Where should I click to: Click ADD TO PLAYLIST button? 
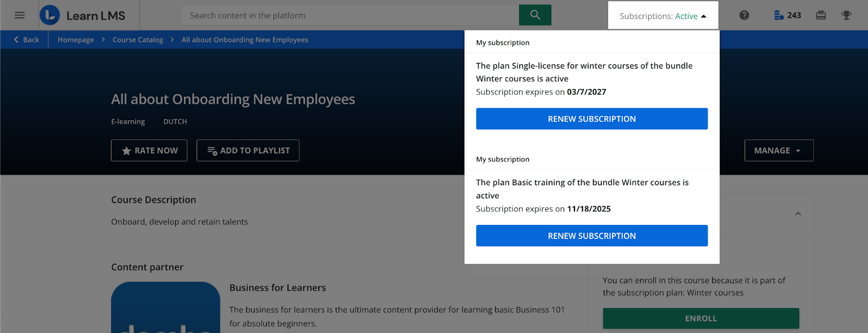[248, 150]
